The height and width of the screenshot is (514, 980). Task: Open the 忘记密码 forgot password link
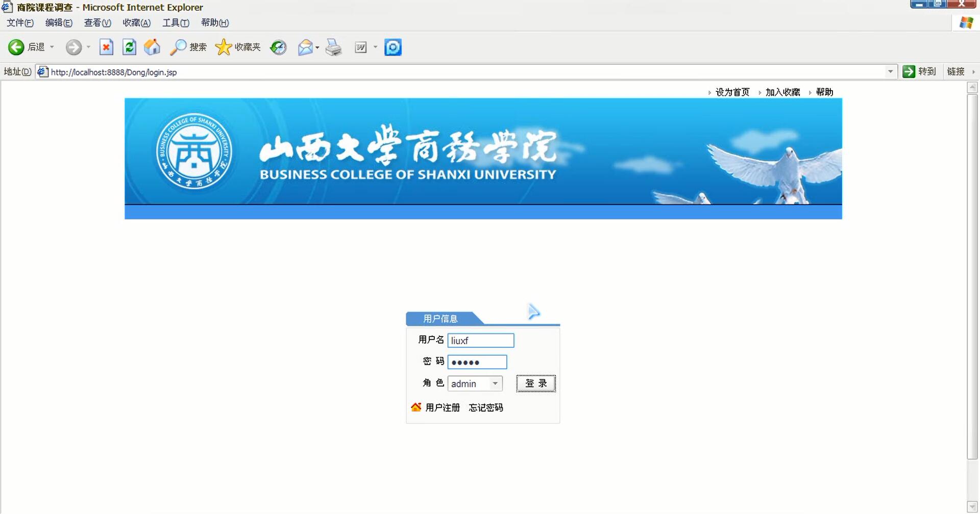coord(486,407)
